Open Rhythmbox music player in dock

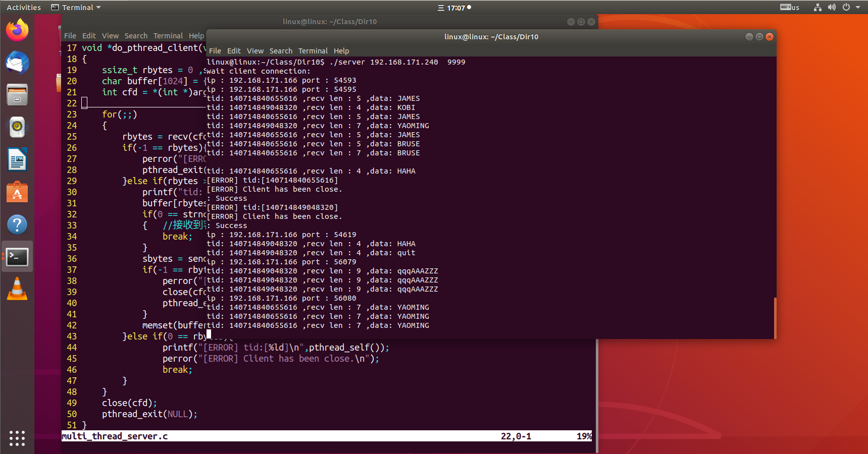coord(17,127)
